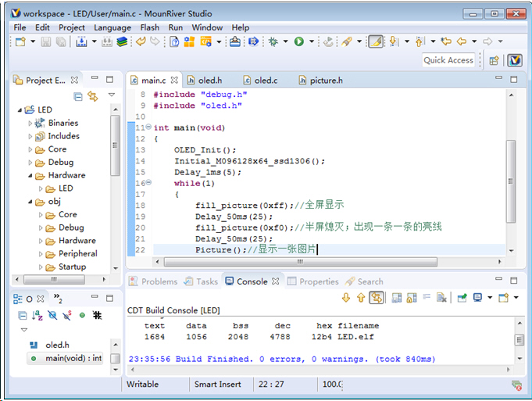This screenshot has height=401, width=532.
Task: Switch to the picture.h editor tab
Action: click(320, 81)
